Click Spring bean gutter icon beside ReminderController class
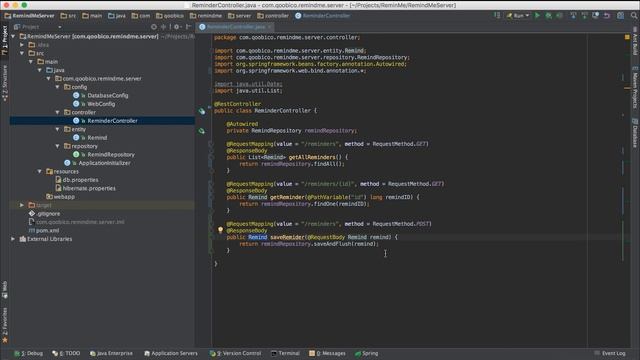Image resolution: width=640 pixels, height=360 pixels. 202,111
